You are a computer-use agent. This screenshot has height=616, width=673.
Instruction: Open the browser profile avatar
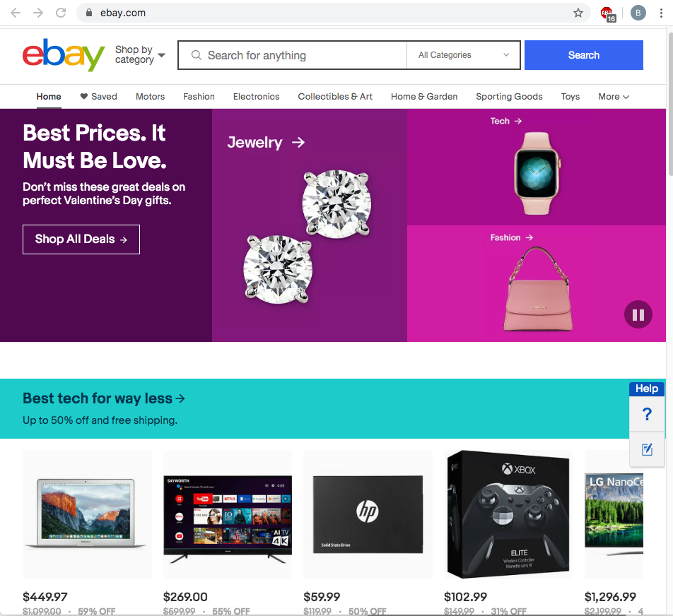tap(638, 13)
